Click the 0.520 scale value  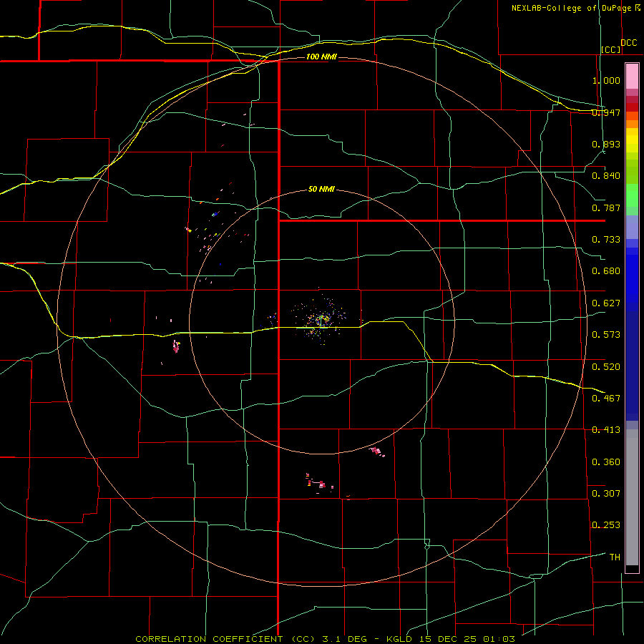[606, 367]
